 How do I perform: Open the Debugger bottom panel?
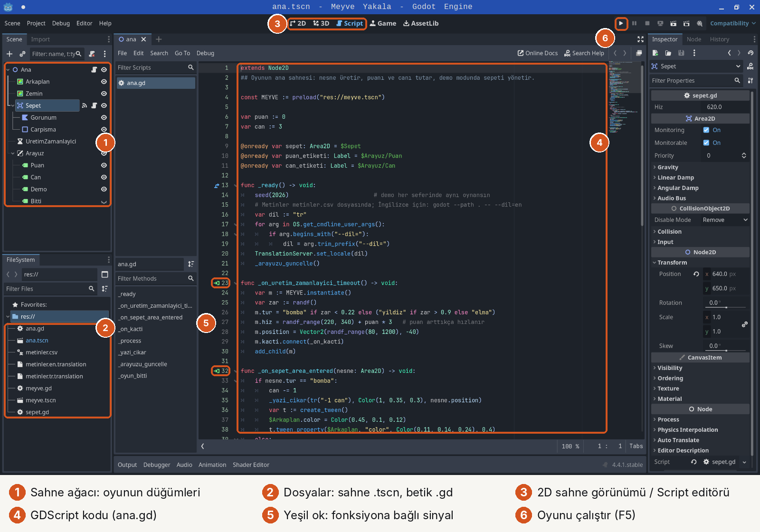pyautogui.click(x=157, y=465)
